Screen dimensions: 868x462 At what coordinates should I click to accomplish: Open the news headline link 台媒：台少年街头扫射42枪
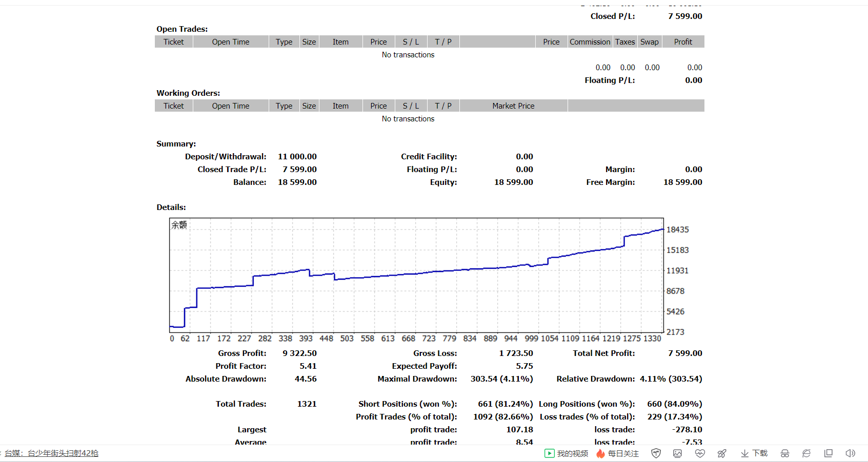pyautogui.click(x=51, y=453)
